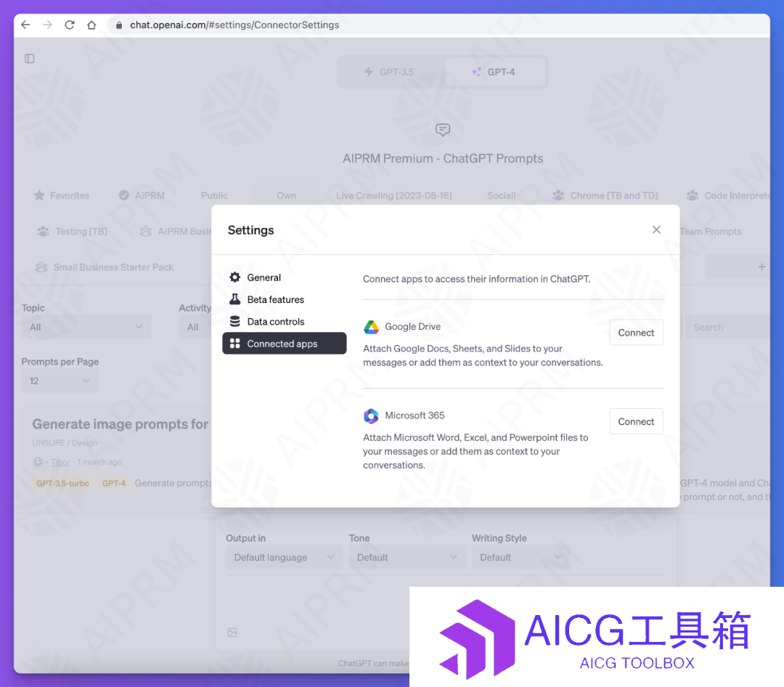Screen dimensions: 784x687
Task: Toggle the ChatGPT sidebar panel icon
Action: [30, 59]
